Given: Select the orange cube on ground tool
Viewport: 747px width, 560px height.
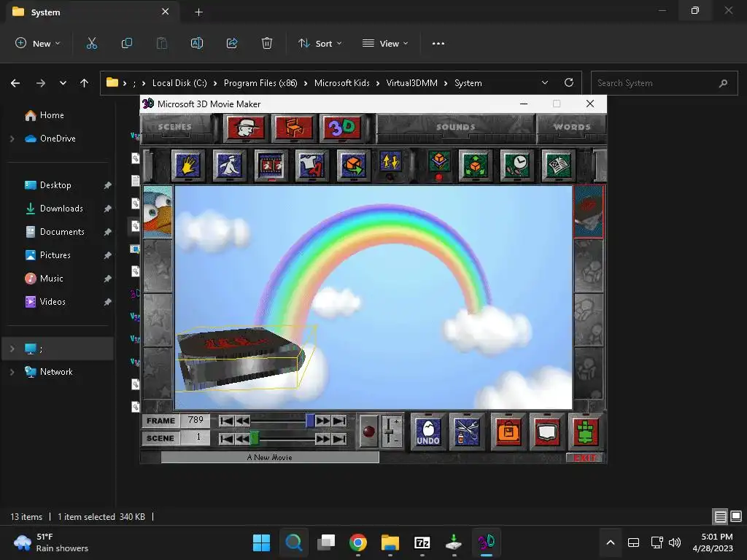Looking at the screenshot, I should coord(438,164).
